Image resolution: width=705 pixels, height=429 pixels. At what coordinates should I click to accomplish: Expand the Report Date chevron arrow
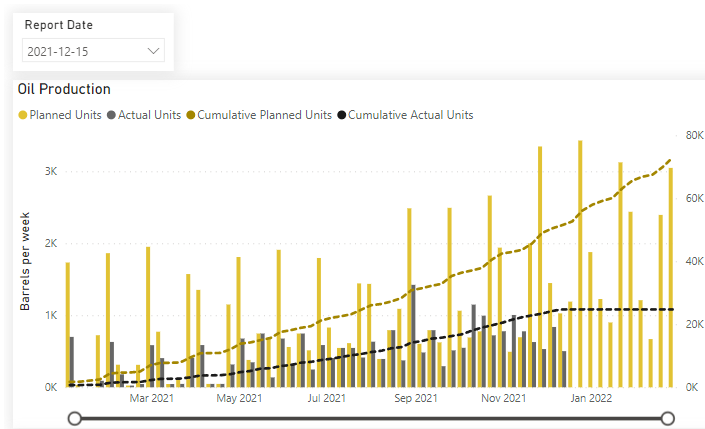(x=153, y=50)
